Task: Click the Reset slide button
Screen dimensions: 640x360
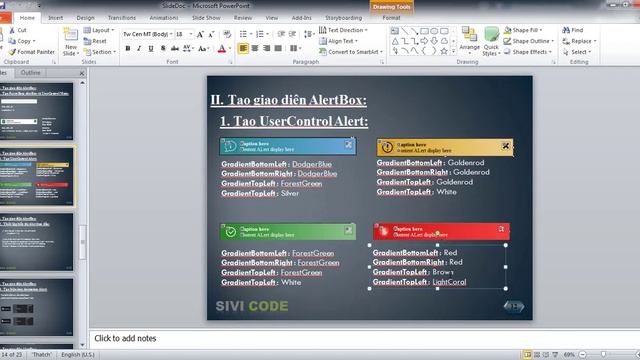Action: tap(95, 41)
